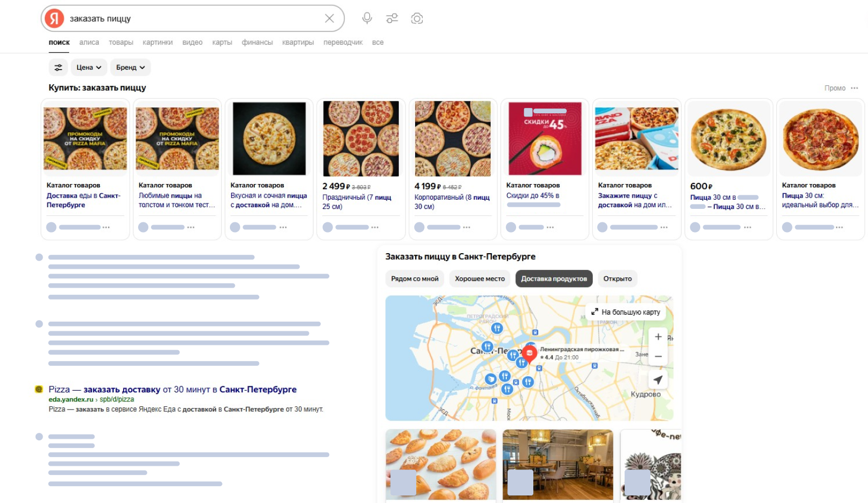Open the 'квартиры' tab
Viewport: 868px width, 503px height.
(298, 43)
